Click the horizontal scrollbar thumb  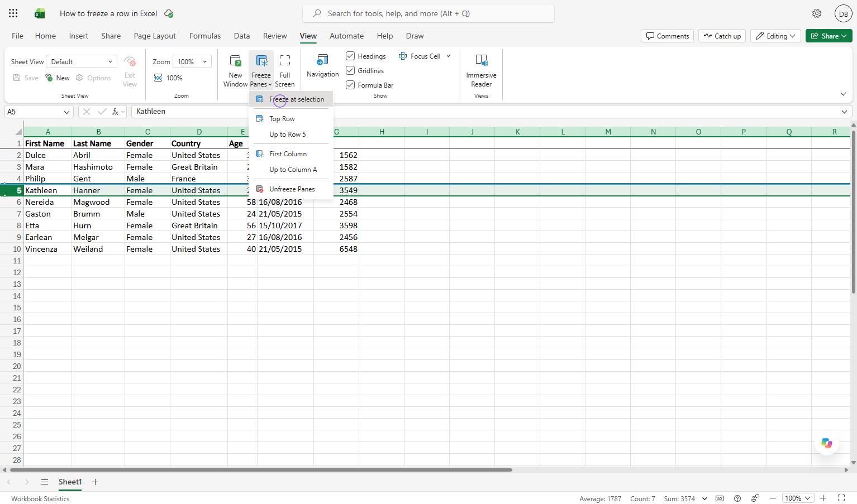coord(260,469)
